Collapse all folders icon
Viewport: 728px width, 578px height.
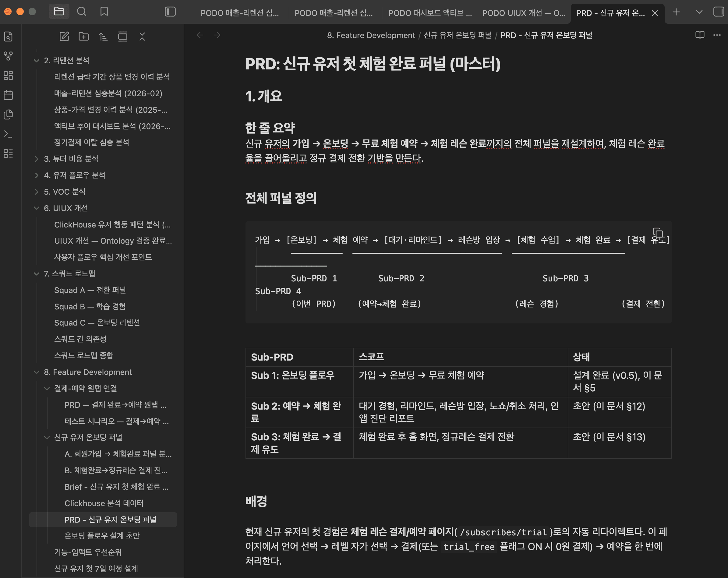(142, 36)
